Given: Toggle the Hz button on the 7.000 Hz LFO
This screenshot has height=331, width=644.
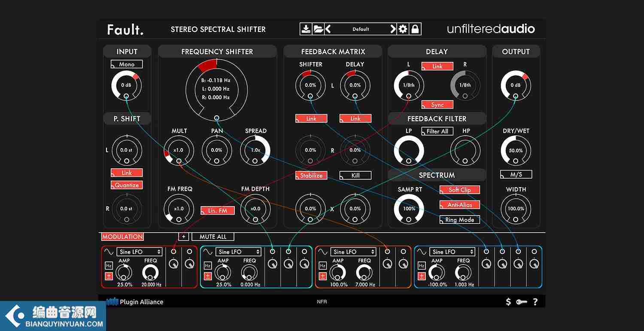Looking at the screenshot, I should (x=322, y=266).
